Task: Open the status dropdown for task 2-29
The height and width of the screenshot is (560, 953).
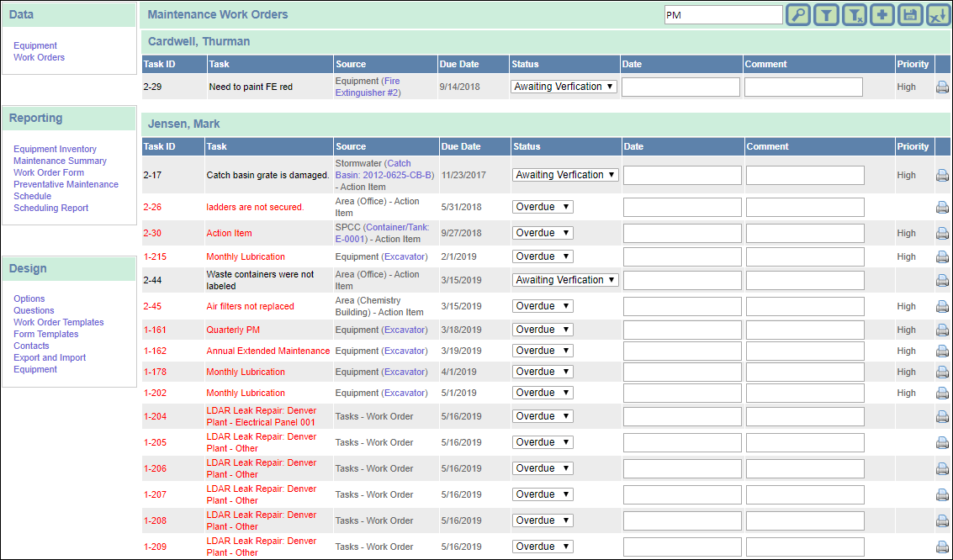Action: [564, 86]
